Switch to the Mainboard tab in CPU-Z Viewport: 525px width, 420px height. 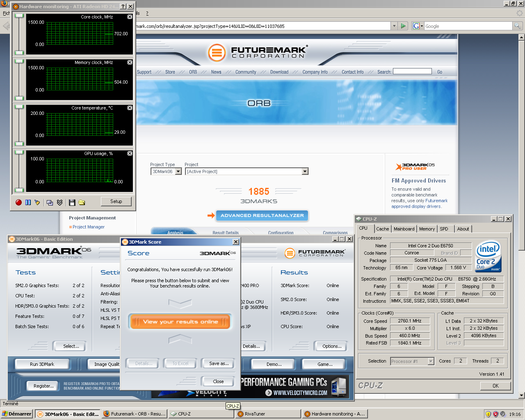coord(404,229)
